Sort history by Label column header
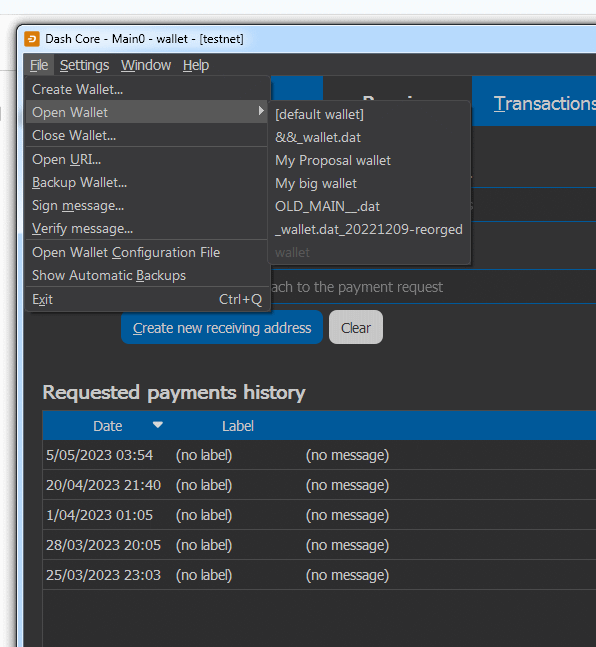Viewport: 596px width, 647px height. tap(238, 426)
